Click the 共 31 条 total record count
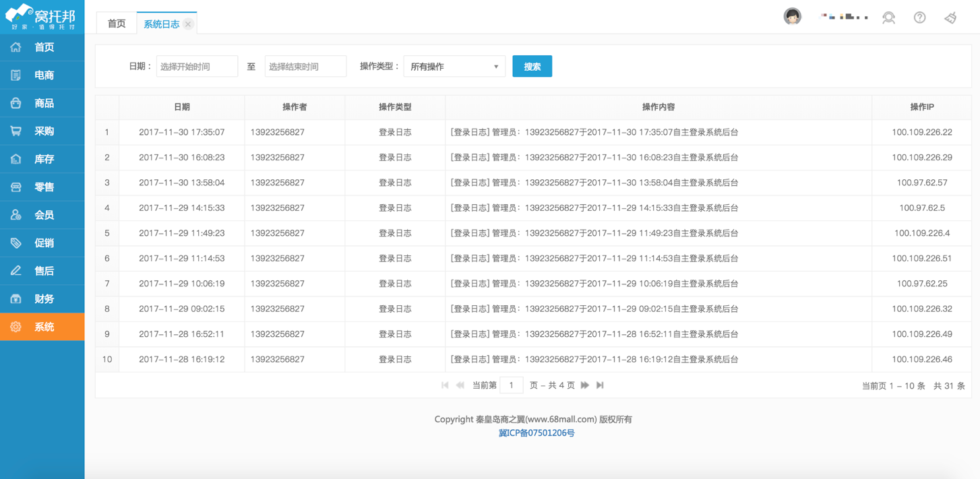980x479 pixels. click(x=949, y=386)
